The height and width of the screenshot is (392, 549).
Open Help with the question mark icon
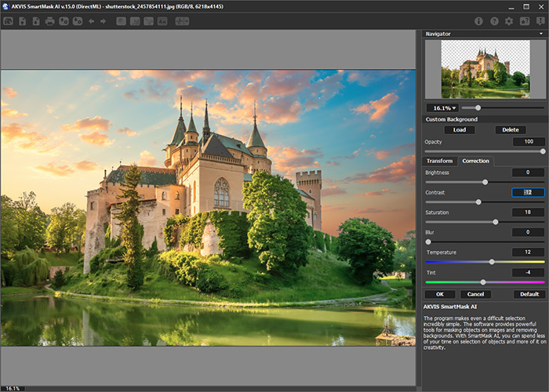click(x=494, y=21)
